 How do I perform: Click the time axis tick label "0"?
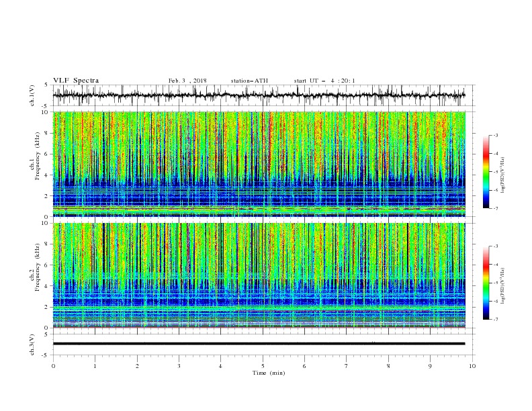coord(53,366)
